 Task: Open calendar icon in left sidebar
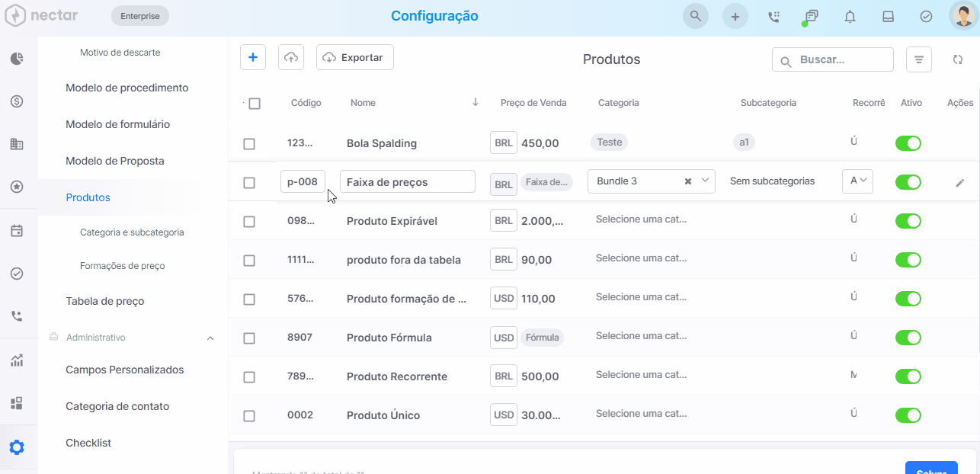[x=17, y=231]
